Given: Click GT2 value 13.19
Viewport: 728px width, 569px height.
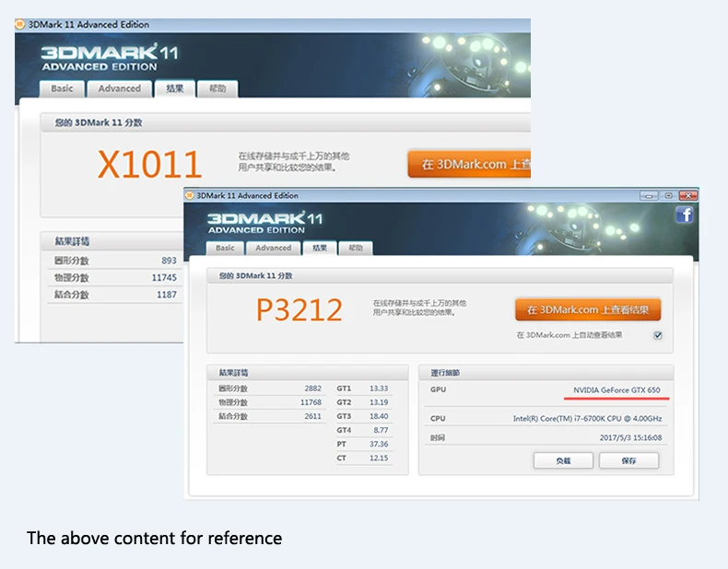Looking at the screenshot, I should coord(379,402).
